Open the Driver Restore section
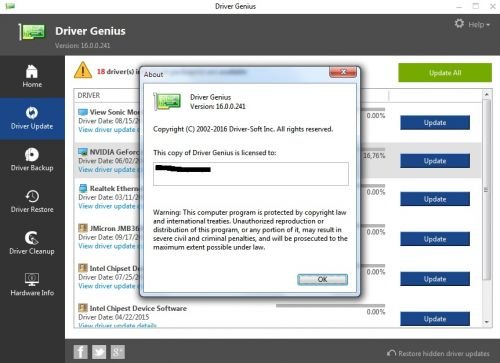 coord(32,202)
